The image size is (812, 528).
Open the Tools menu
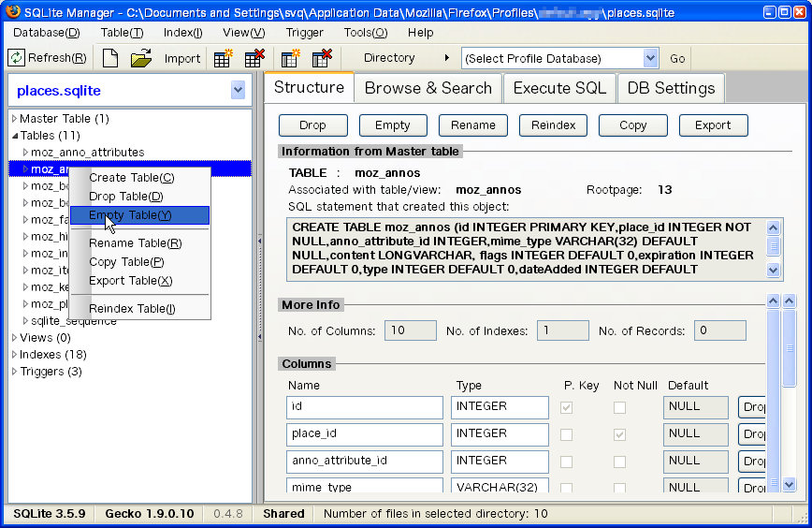(366, 33)
